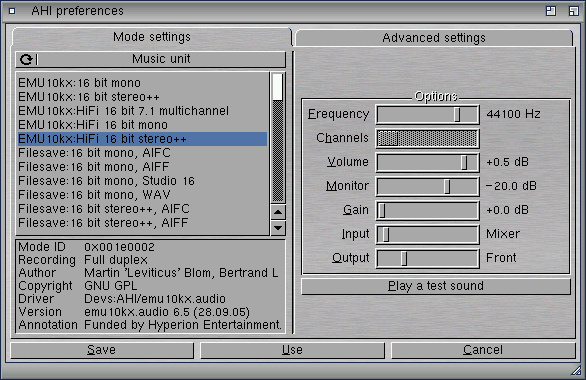The image size is (586, 380).
Task: Click the mode list scroll up arrow
Action: 278,212
